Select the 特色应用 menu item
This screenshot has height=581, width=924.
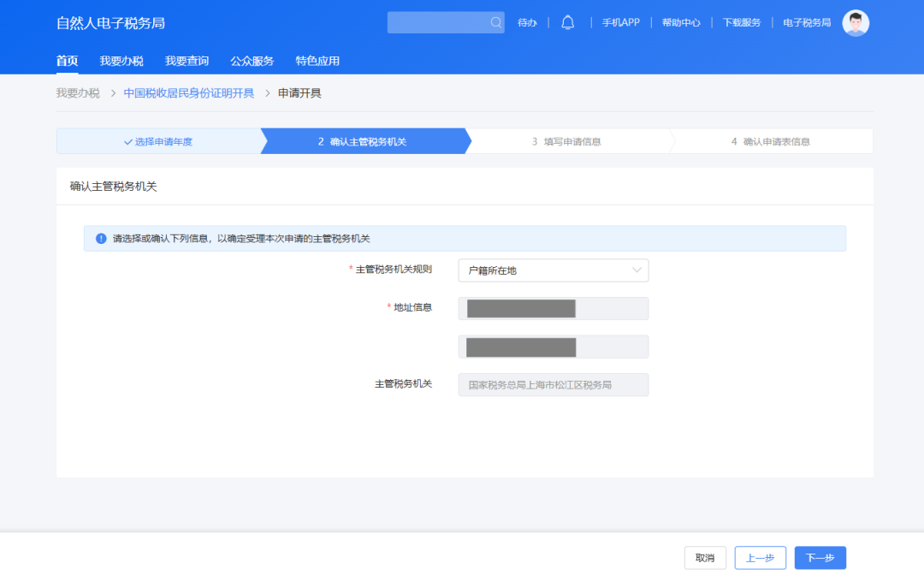point(317,61)
